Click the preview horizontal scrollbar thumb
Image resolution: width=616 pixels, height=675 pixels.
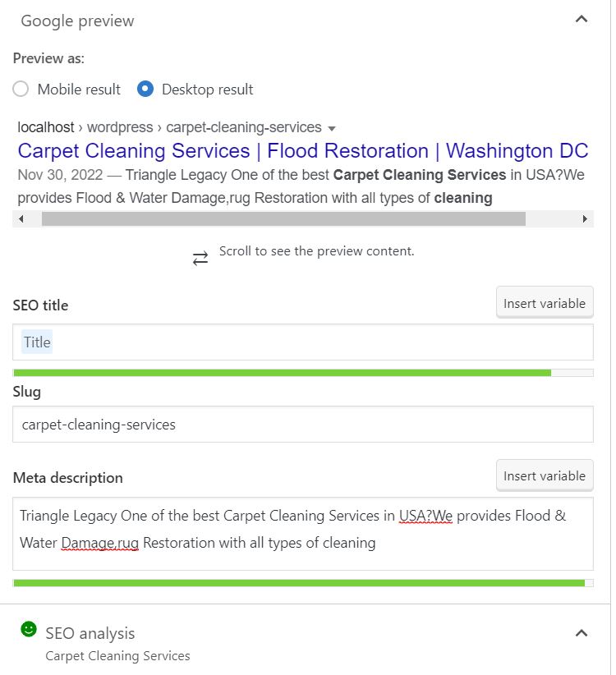click(x=283, y=219)
